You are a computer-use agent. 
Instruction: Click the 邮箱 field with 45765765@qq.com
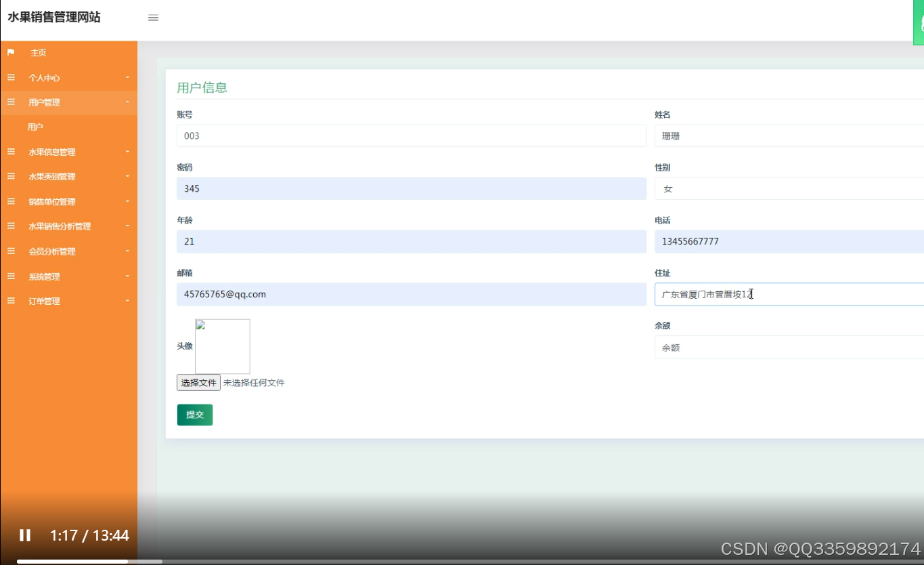pos(412,294)
